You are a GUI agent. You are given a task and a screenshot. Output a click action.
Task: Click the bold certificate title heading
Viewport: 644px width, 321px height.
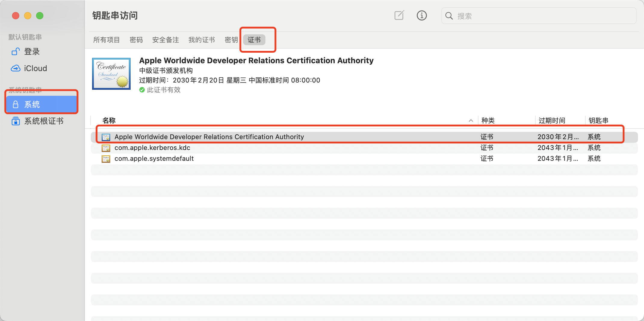256,61
